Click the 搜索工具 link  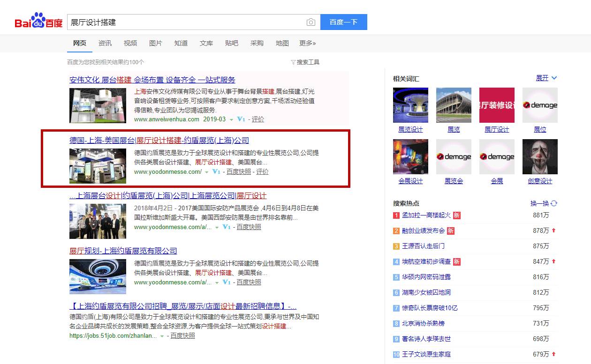tap(308, 62)
